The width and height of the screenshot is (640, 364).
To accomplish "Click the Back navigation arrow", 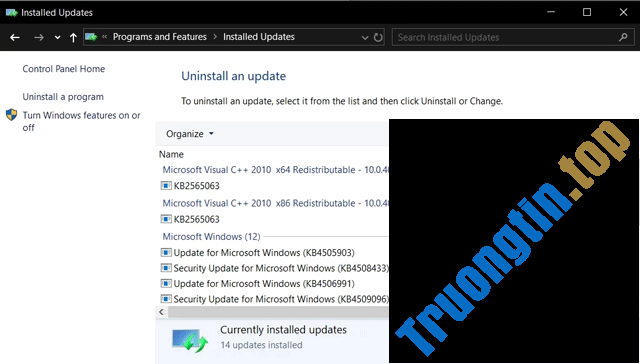I will pos(15,38).
